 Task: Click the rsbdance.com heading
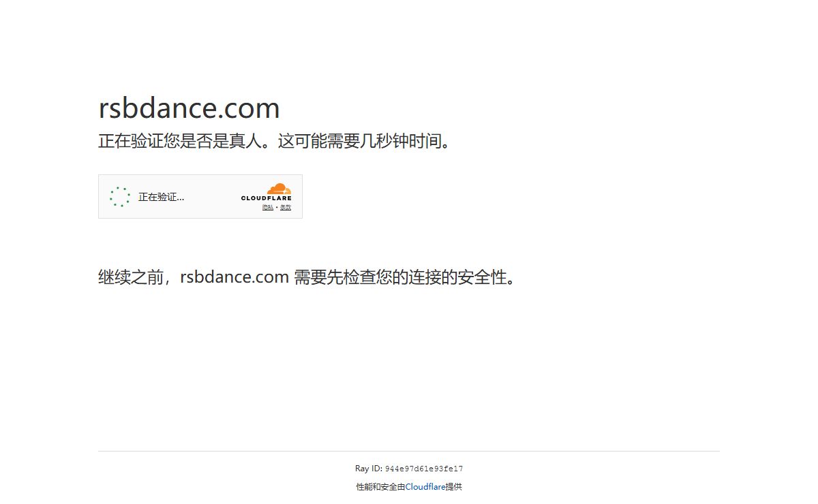click(x=190, y=108)
